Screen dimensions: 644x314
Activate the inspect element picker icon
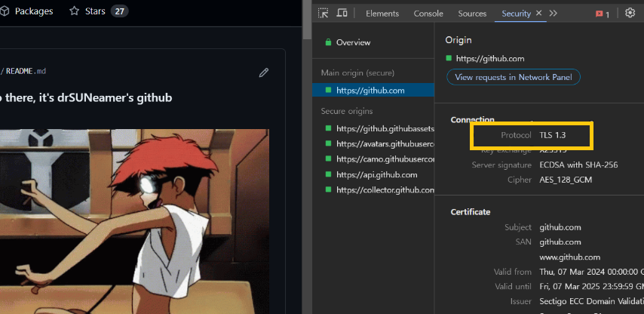324,13
